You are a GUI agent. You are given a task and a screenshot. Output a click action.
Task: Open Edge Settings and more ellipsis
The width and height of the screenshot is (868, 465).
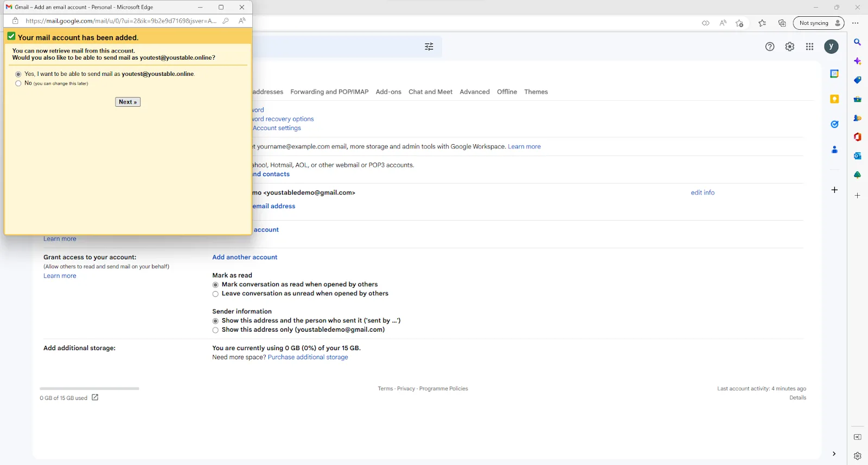(856, 23)
